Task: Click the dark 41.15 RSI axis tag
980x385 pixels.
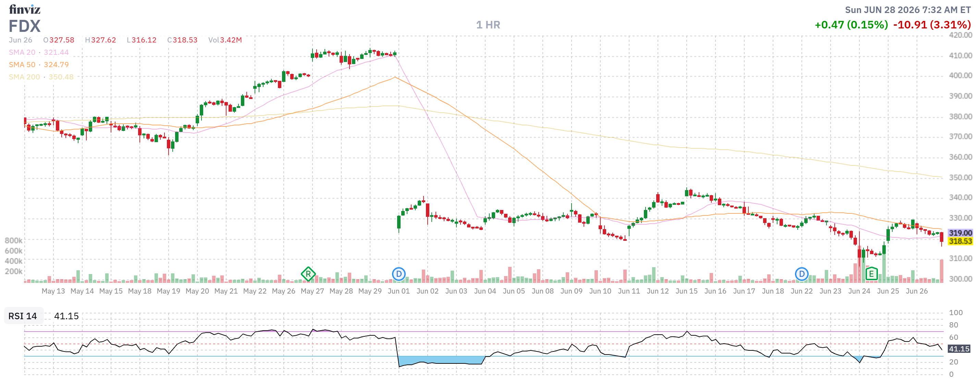Action: (x=959, y=349)
